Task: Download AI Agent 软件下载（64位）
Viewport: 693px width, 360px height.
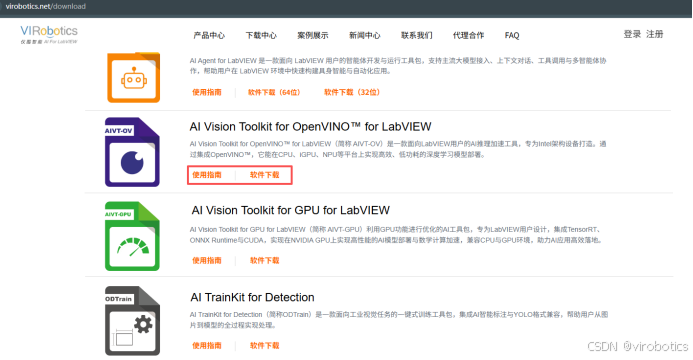Action: (274, 92)
